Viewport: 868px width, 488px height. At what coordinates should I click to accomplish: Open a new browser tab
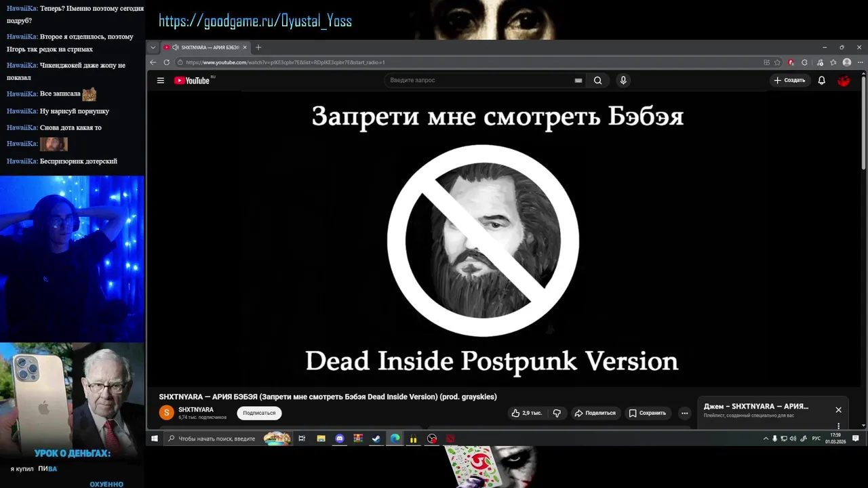(258, 47)
